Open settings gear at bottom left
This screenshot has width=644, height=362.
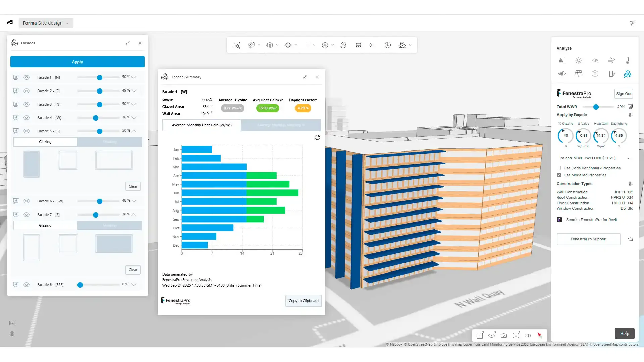[x=12, y=334]
